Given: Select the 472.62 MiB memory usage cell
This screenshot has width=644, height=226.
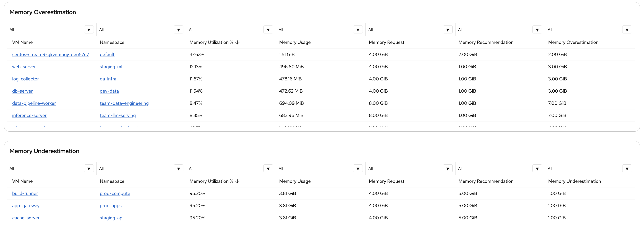Looking at the screenshot, I should tap(291, 91).
